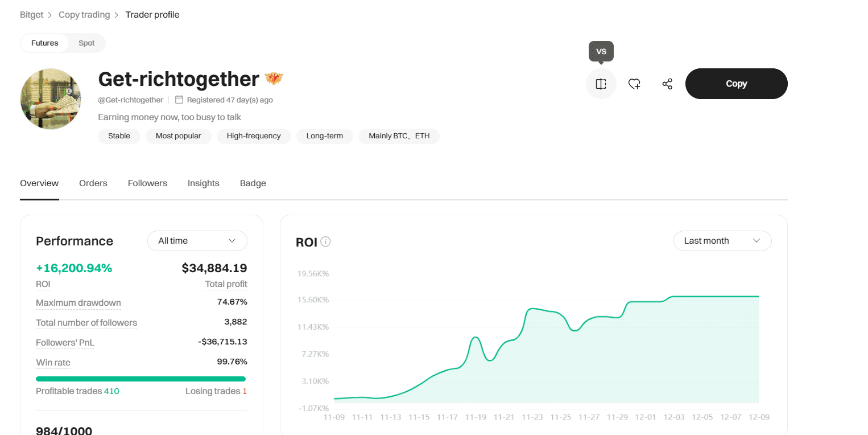Select the Badge tab
This screenshot has width=868, height=435.
tap(253, 183)
